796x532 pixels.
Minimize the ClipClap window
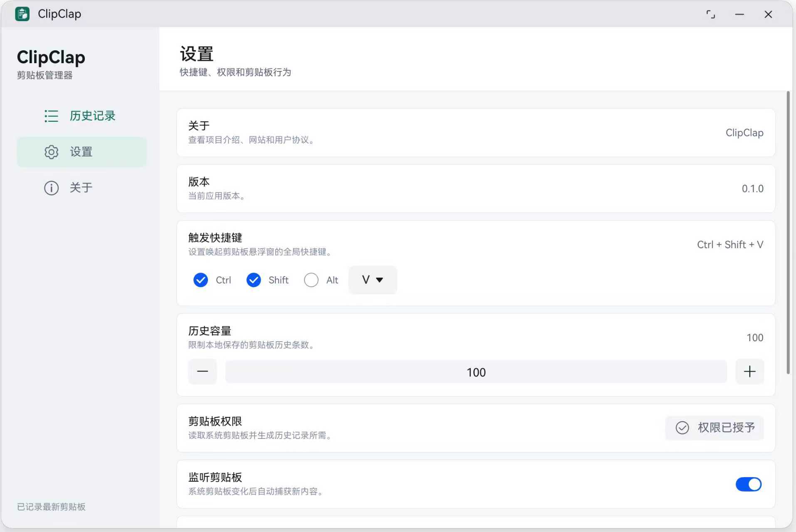click(x=739, y=15)
